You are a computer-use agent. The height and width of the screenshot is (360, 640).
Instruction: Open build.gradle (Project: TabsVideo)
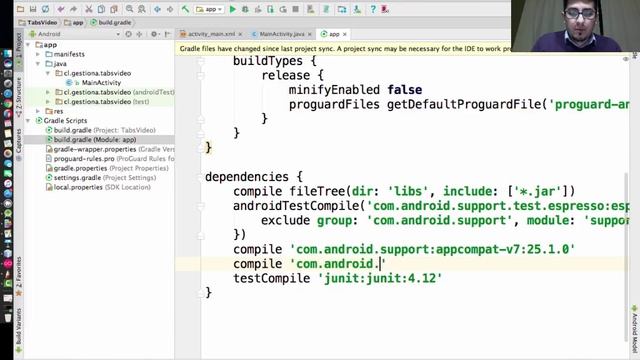click(x=100, y=130)
